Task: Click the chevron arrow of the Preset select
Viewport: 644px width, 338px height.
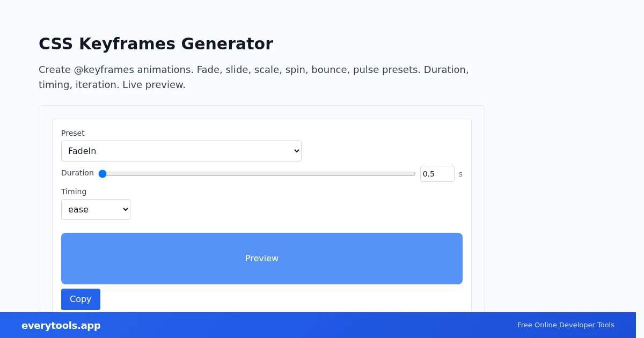Action: [x=297, y=151]
